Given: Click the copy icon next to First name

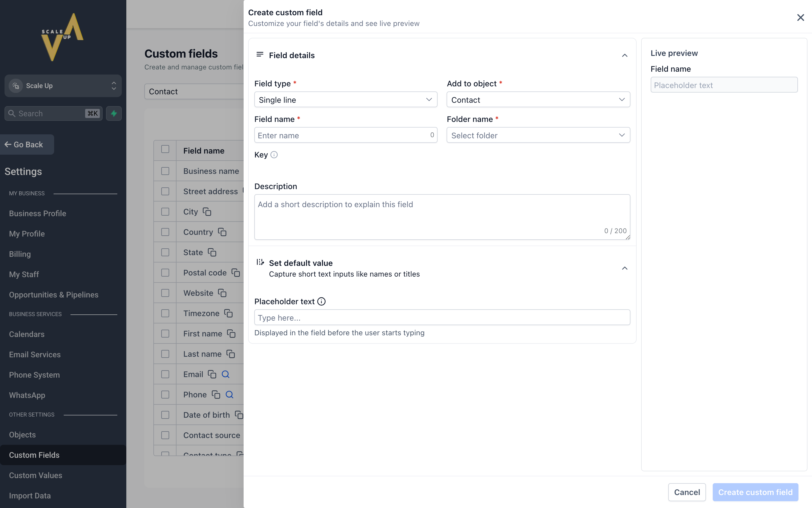Looking at the screenshot, I should pyautogui.click(x=231, y=334).
